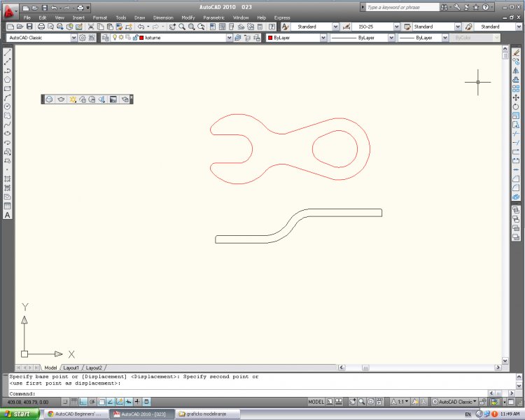
Task: Click the Windows Start button
Action: pos(18,414)
